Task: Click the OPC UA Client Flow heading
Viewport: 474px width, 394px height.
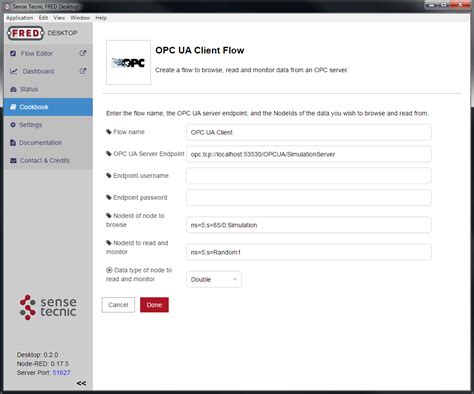Action: [200, 50]
